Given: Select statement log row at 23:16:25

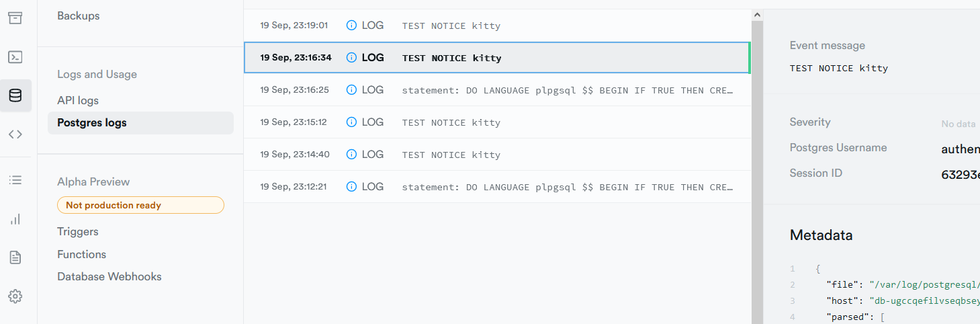Looking at the screenshot, I should 497,90.
